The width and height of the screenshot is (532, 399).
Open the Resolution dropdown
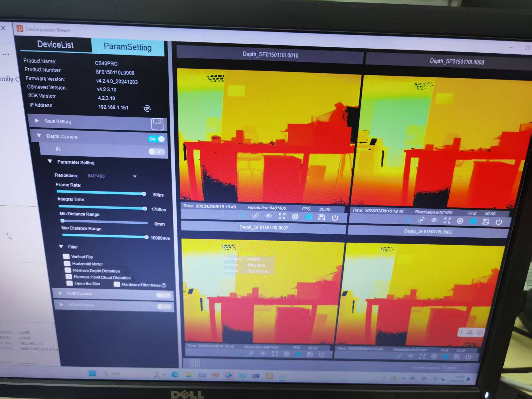coord(135,176)
